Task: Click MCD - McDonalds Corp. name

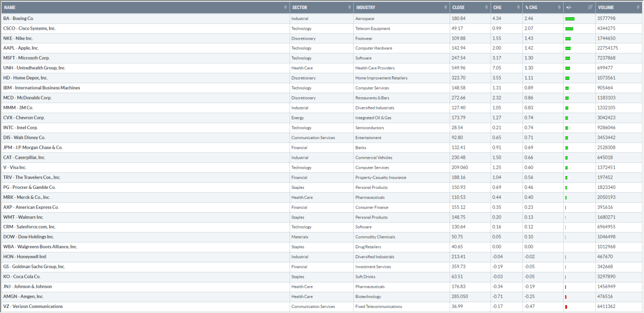Action: click(x=27, y=98)
